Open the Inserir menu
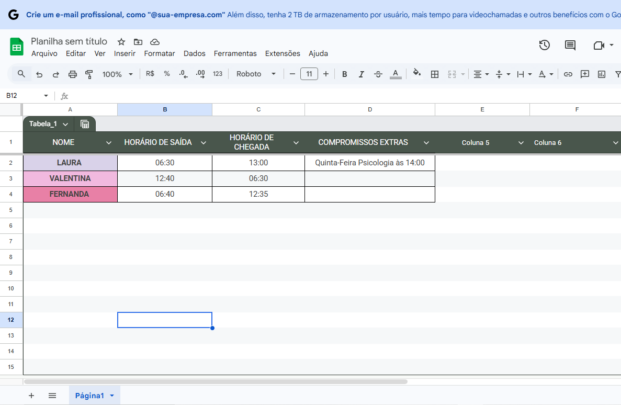 tap(124, 53)
